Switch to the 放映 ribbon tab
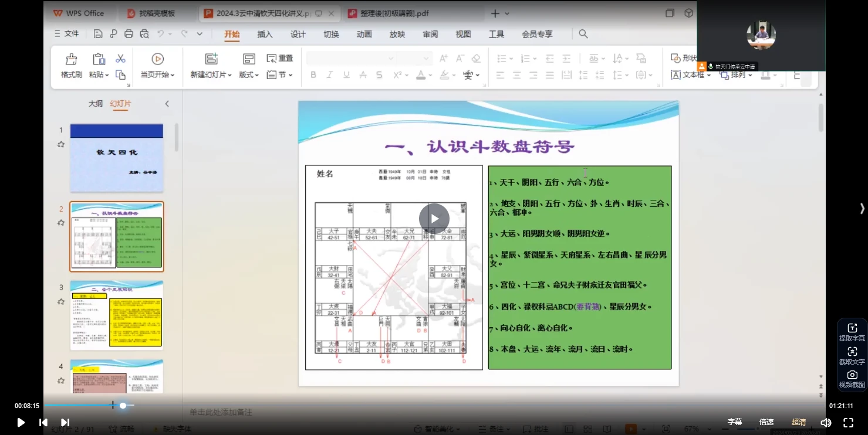This screenshot has height=435, width=868. tap(397, 34)
